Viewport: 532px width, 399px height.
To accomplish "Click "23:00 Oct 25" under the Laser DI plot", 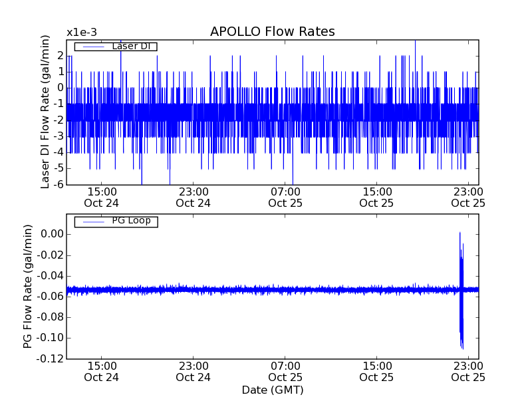I will click(468, 198).
